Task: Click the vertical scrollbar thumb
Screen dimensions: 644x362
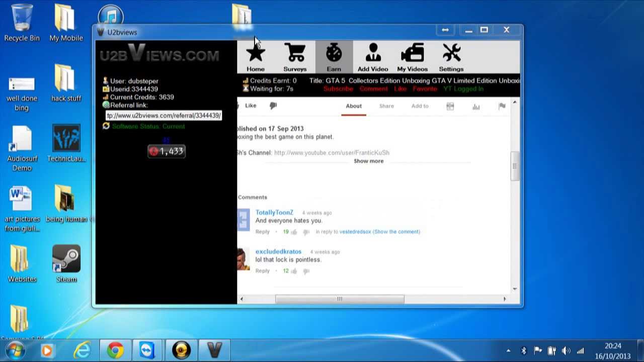Action: tap(514, 166)
